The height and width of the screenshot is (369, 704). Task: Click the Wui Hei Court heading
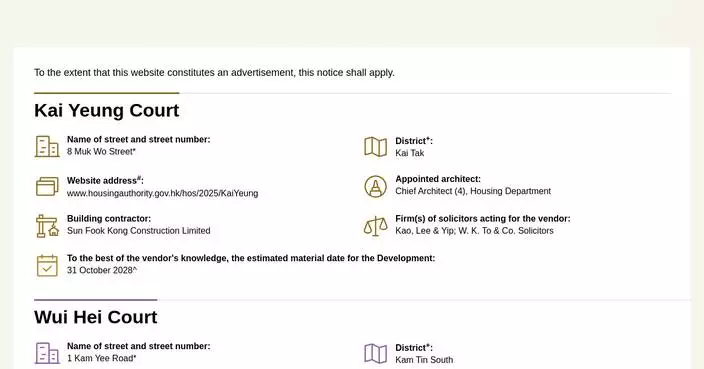point(96,317)
